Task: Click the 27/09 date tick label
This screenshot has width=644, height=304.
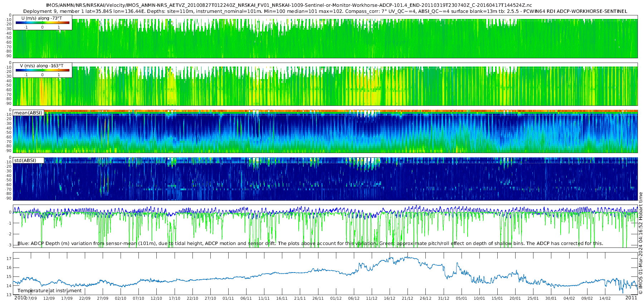Action: [103, 298]
